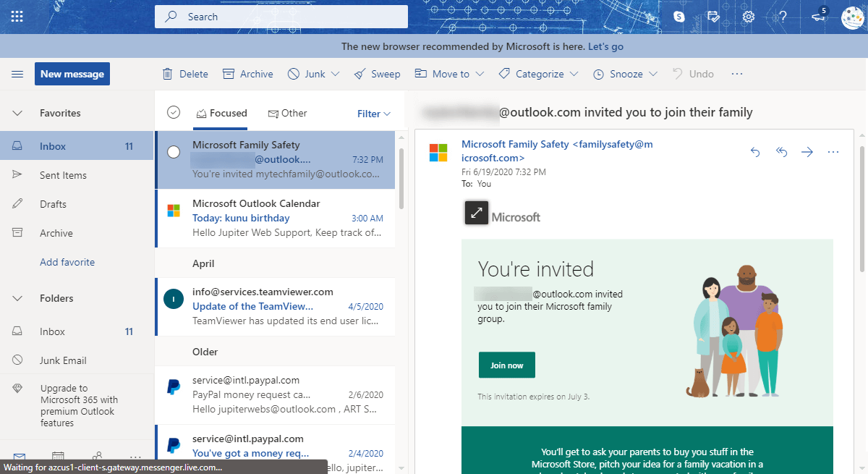Click the Reply all icon
Screen dimensions: 868x474
click(x=781, y=152)
